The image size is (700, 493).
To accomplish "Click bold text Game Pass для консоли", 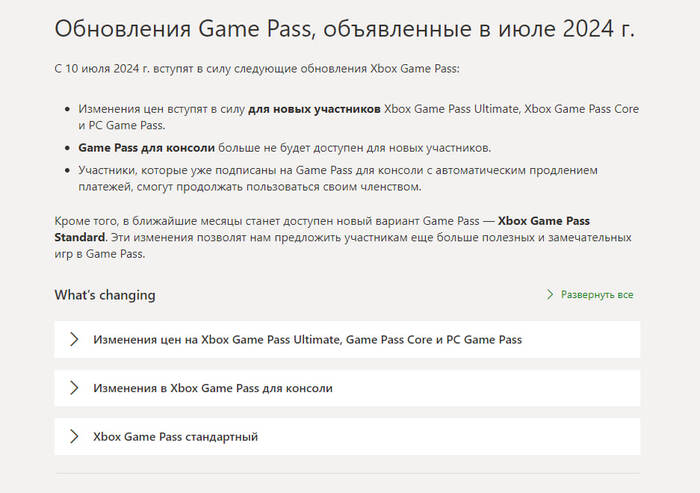I will (x=146, y=148).
